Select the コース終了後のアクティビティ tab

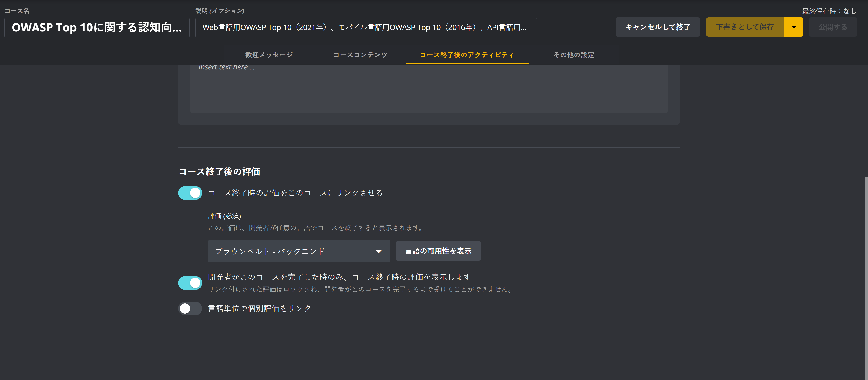coord(467,55)
